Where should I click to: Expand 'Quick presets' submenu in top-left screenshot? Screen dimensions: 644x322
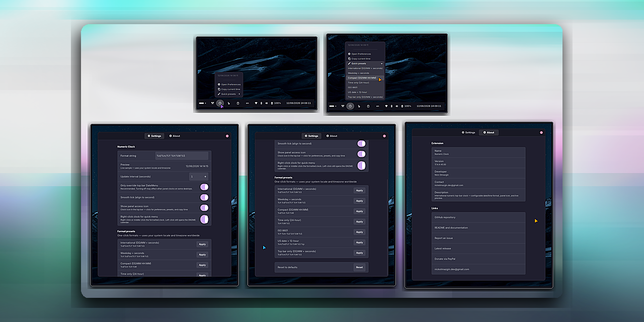coord(229,94)
